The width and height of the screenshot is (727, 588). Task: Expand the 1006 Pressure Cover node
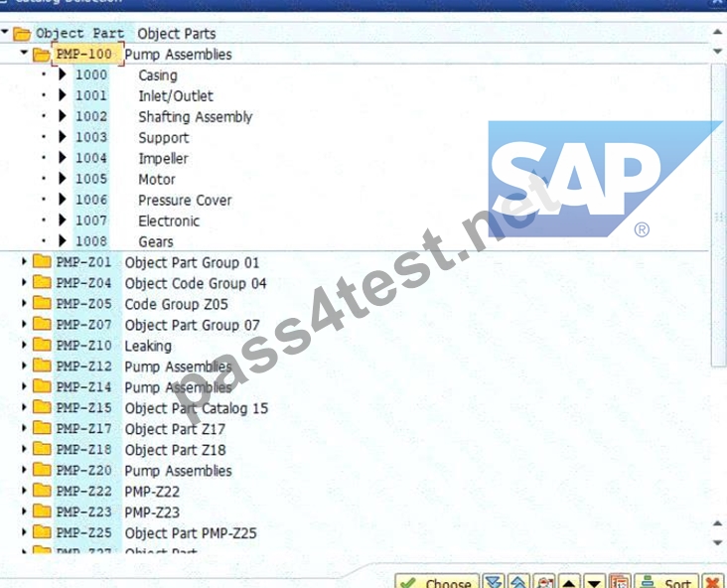(63, 200)
